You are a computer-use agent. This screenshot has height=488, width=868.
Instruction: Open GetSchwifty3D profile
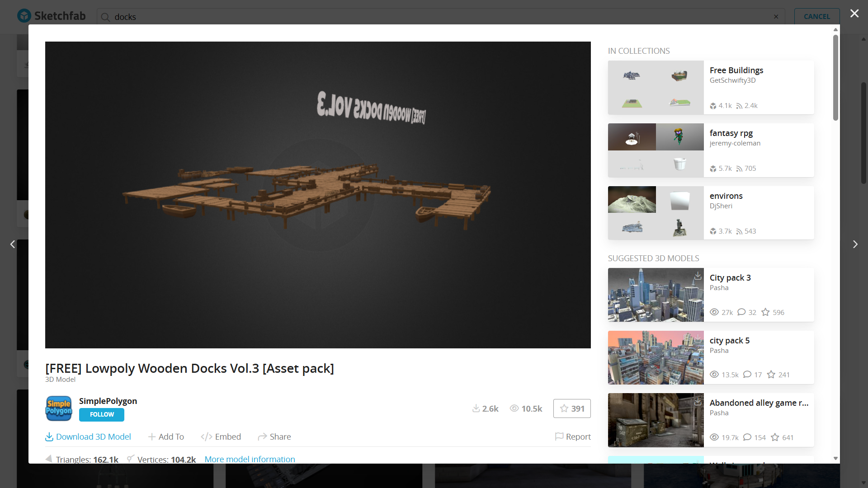point(732,80)
